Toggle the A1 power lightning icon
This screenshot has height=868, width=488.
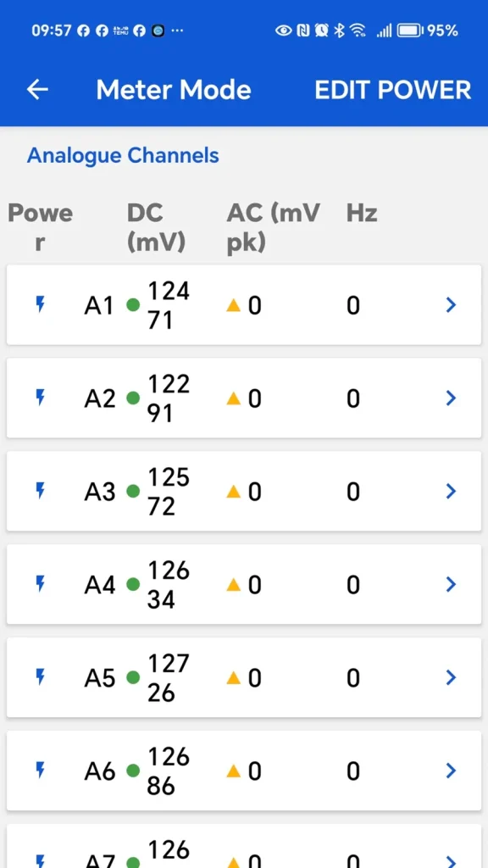coord(40,304)
